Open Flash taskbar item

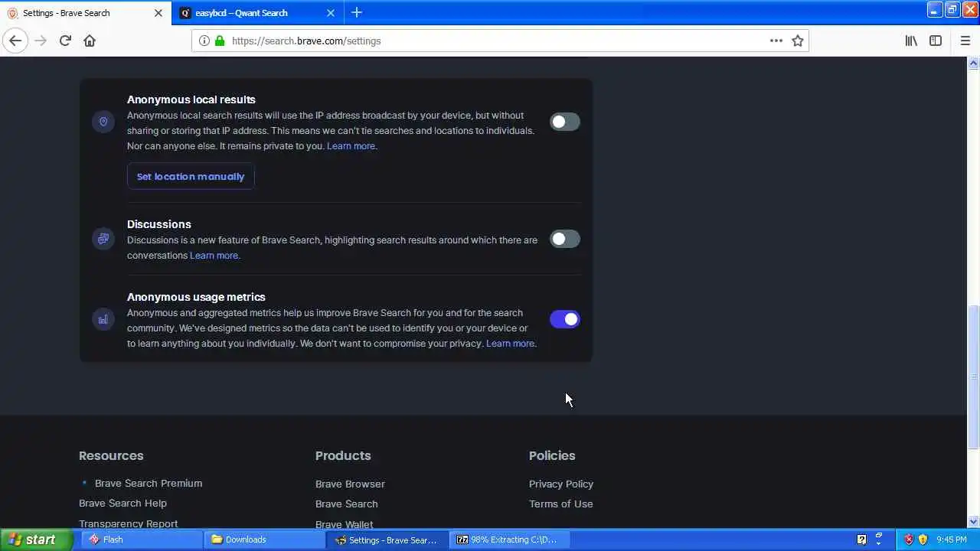(x=142, y=540)
